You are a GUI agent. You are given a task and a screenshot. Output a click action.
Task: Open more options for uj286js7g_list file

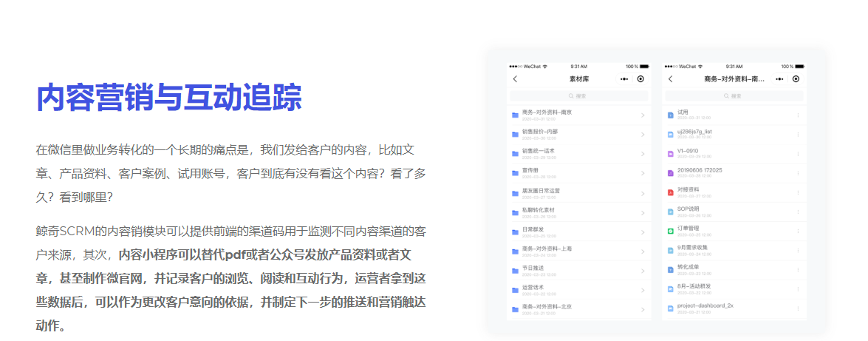pos(798,134)
